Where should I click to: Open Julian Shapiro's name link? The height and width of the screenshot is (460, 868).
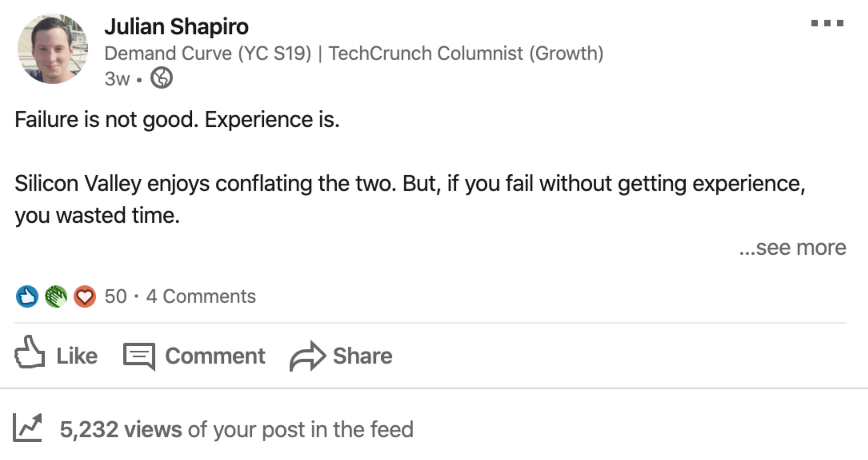pos(176,26)
